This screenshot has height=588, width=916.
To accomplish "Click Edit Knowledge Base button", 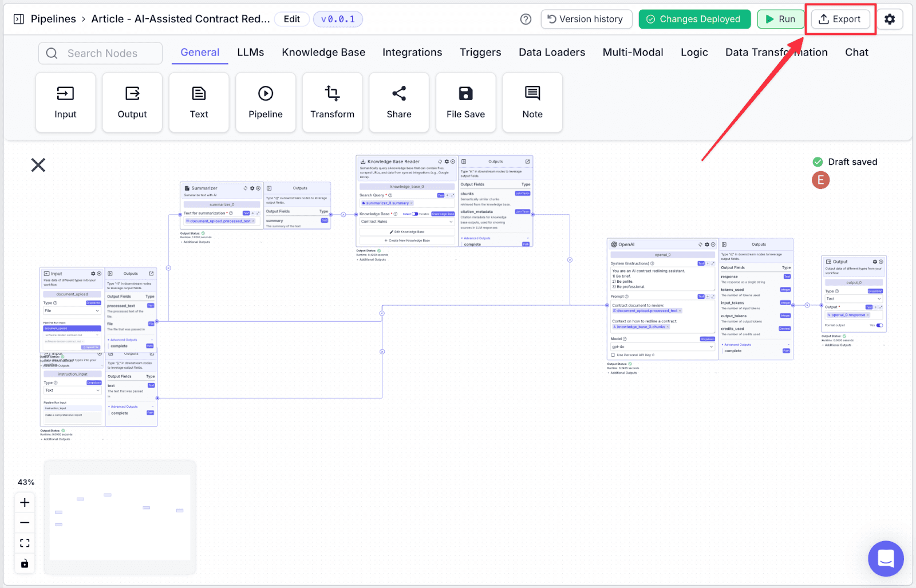I will 407,232.
